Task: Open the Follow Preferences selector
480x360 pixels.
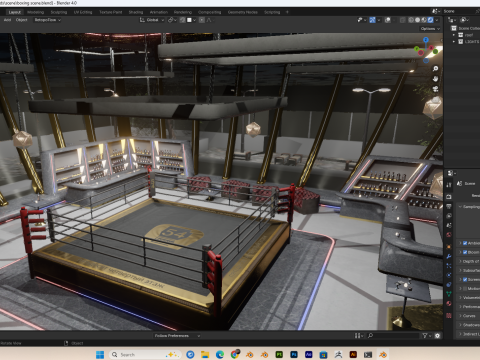Action: tap(177, 336)
